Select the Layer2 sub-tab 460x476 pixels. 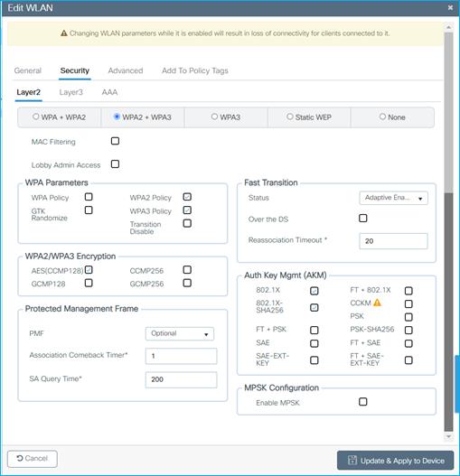pos(29,92)
